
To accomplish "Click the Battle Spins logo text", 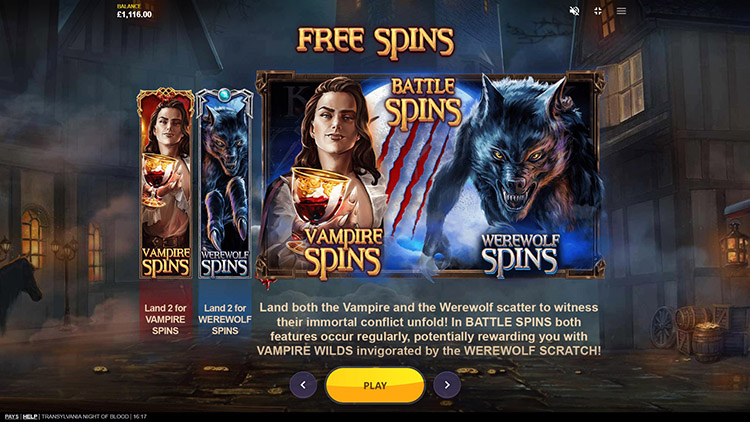I will point(423,103).
